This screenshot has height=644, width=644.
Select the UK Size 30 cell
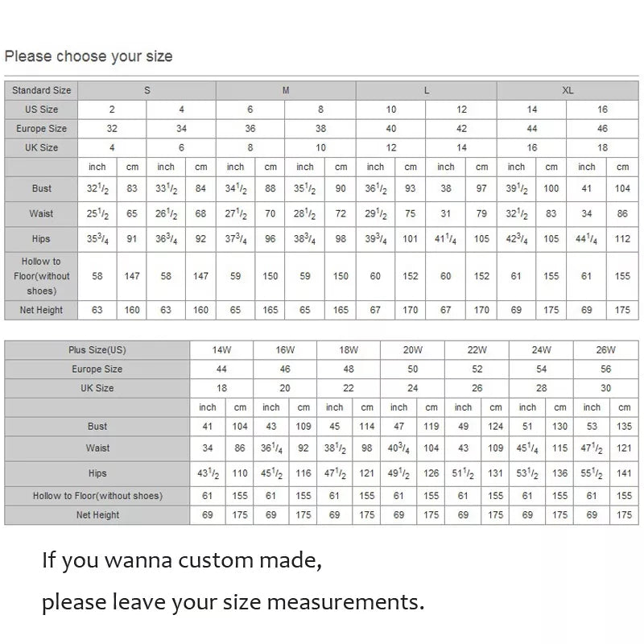[605, 388]
